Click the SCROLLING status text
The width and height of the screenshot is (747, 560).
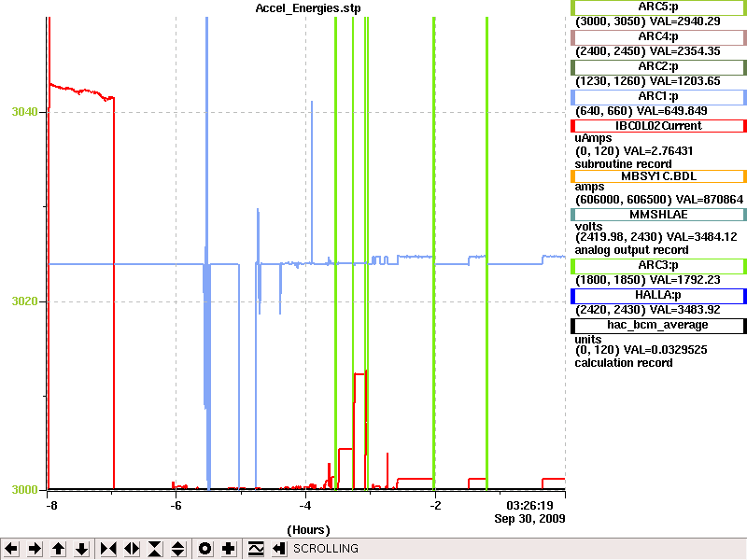coord(326,549)
